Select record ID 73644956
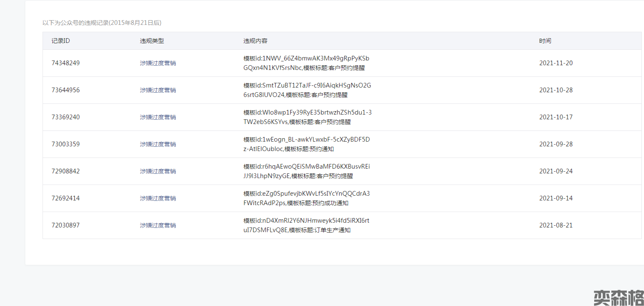Image resolution: width=644 pixels, height=306 pixels. coord(66,90)
